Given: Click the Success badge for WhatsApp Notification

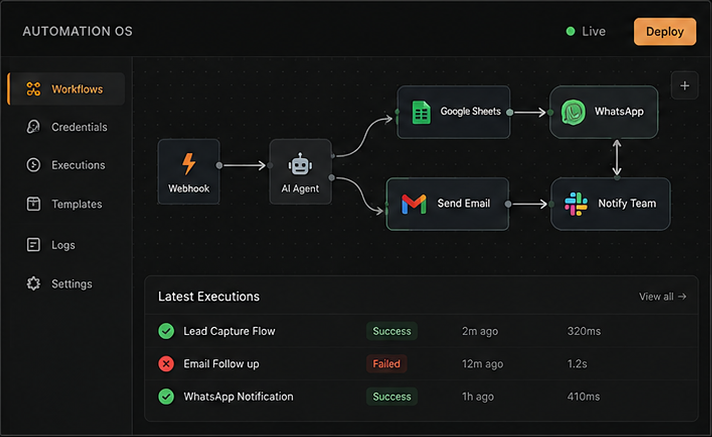Looking at the screenshot, I should 392,397.
